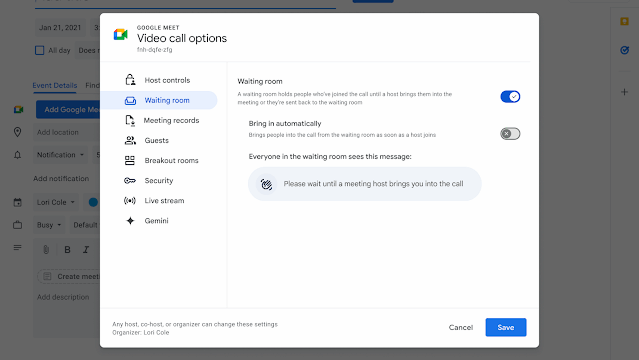Click the Add location field

point(67,133)
